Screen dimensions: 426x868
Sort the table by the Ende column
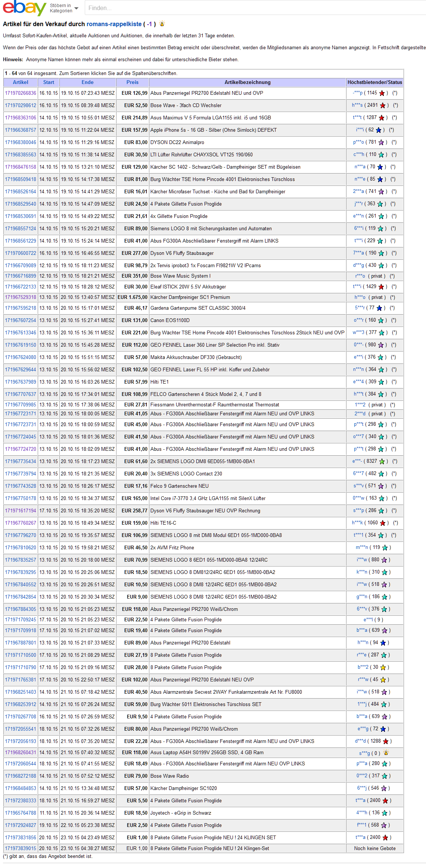click(x=88, y=82)
